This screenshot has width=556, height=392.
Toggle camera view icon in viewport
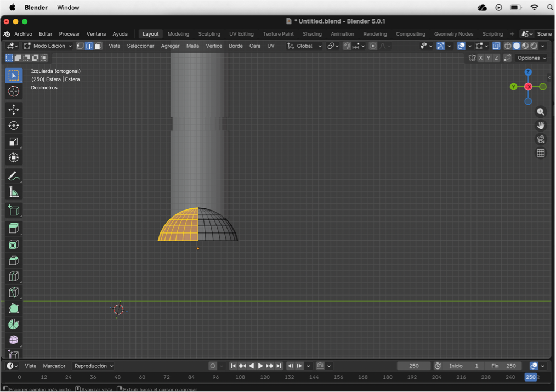point(541,139)
